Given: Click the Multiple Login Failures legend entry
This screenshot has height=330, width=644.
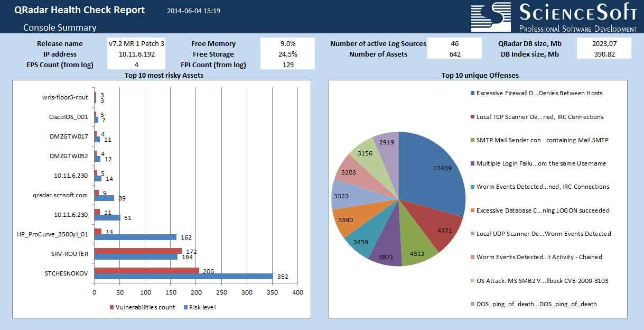Looking at the screenshot, I should (538, 163).
